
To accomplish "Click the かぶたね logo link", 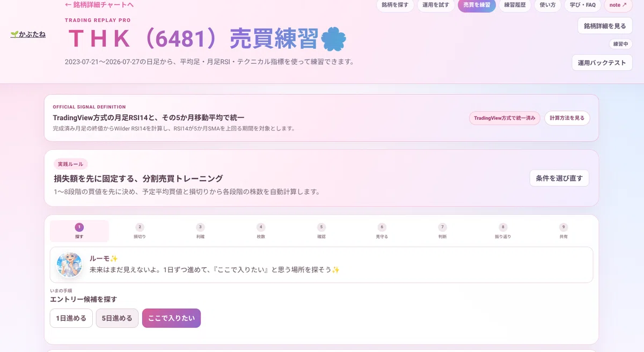I will [28, 34].
